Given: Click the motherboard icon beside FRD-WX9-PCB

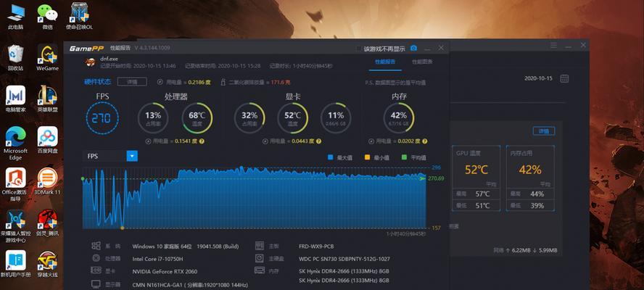Looking at the screenshot, I should [x=259, y=246].
